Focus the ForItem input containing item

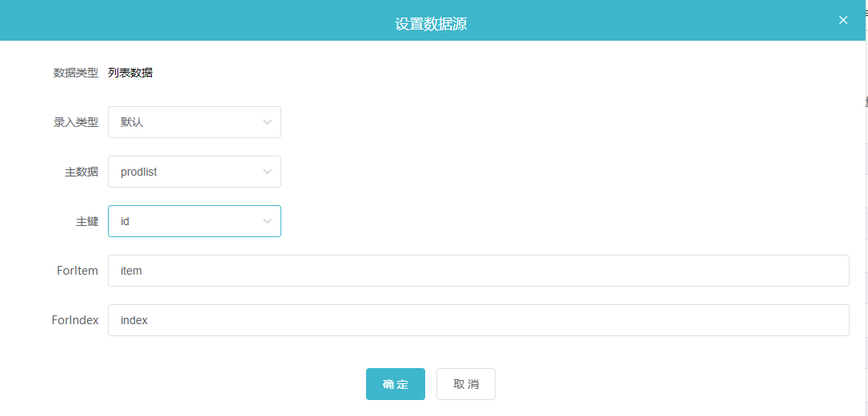click(478, 271)
